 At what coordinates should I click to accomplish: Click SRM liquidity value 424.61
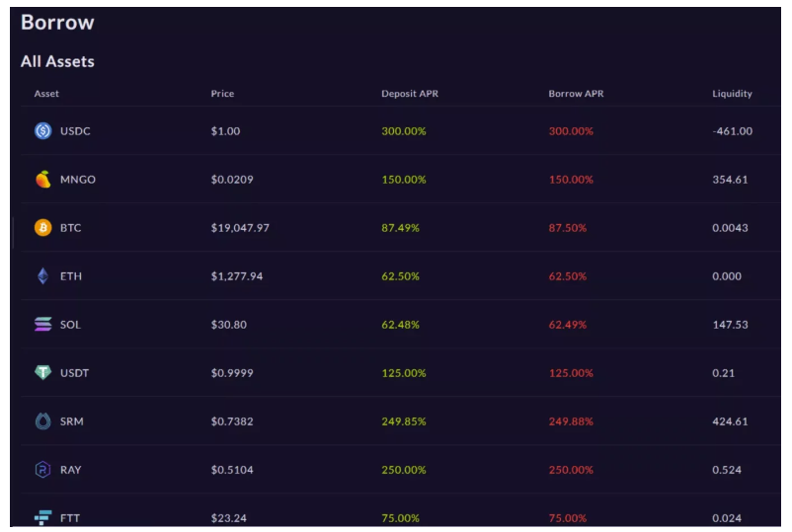click(730, 421)
